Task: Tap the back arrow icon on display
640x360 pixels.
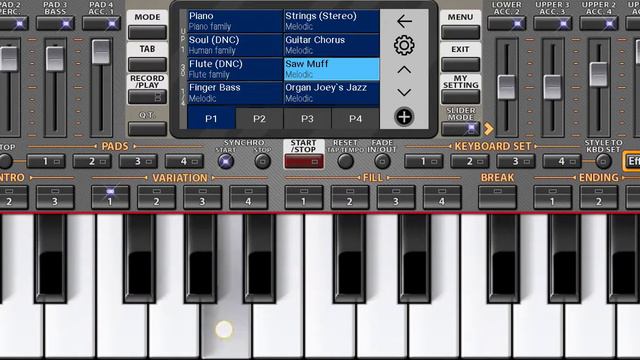Action: [x=404, y=21]
